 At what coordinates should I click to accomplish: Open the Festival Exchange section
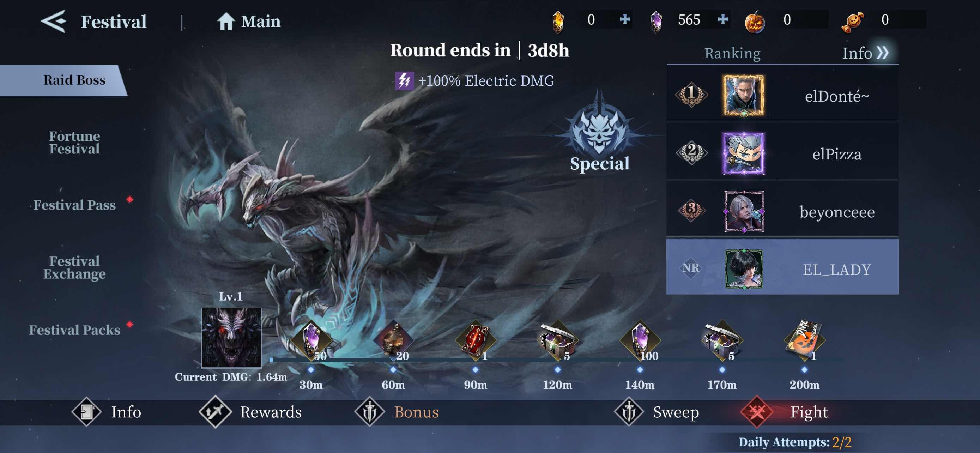[x=74, y=267]
